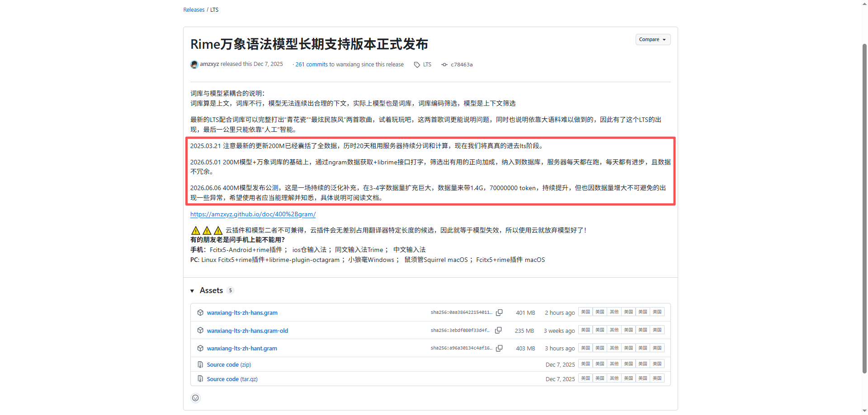Click the sha256:0aa386422154011 hash text
The image size is (868, 415).
(461, 312)
